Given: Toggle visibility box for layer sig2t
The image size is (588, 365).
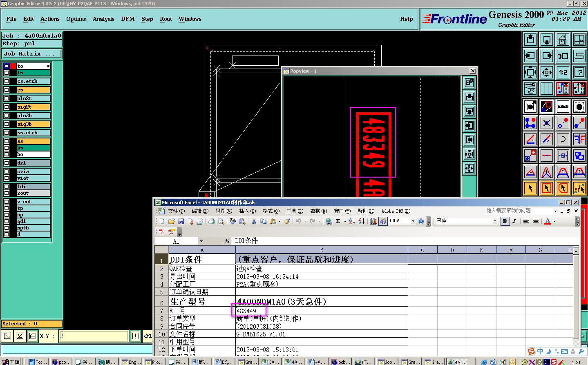Looking at the screenshot, I should click(x=7, y=107).
